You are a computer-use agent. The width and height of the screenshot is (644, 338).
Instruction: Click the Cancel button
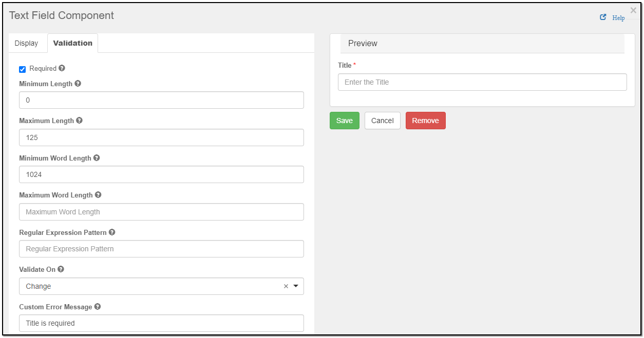383,121
